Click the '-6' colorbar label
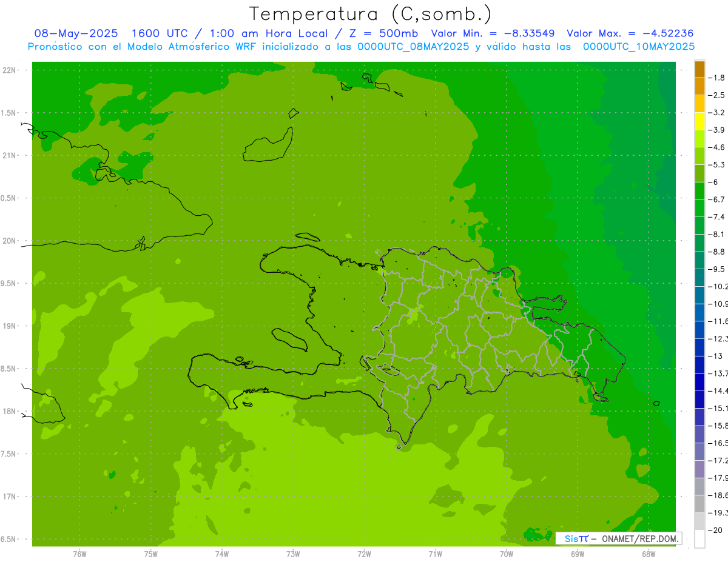 coord(714,182)
